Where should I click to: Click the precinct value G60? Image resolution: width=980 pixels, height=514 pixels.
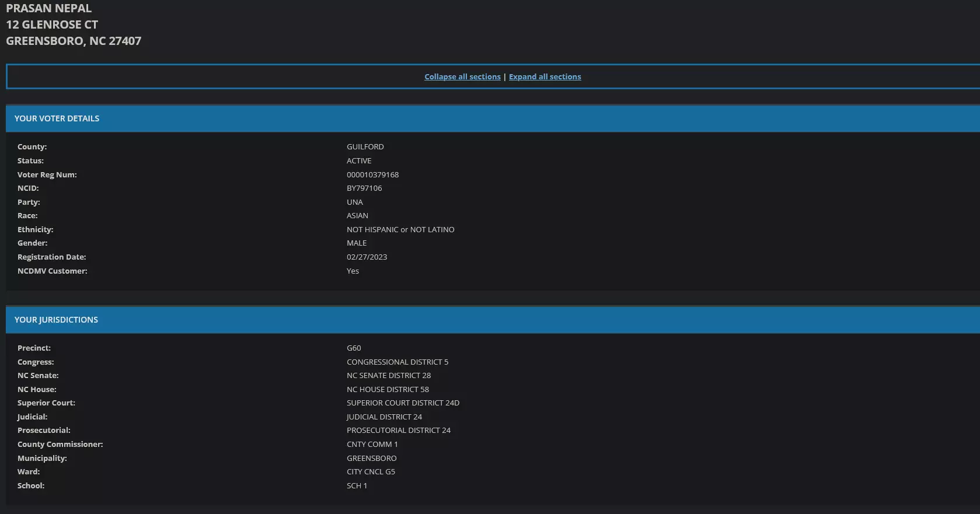[x=354, y=348]
